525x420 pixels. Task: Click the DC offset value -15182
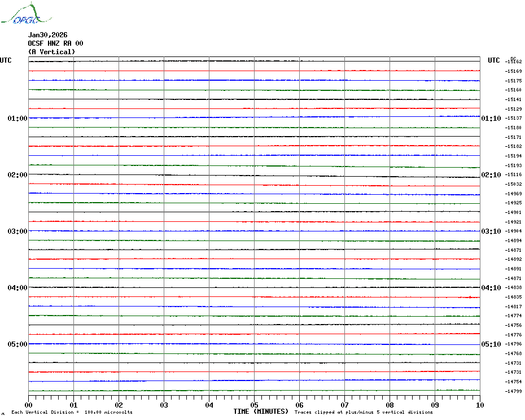[x=514, y=146]
